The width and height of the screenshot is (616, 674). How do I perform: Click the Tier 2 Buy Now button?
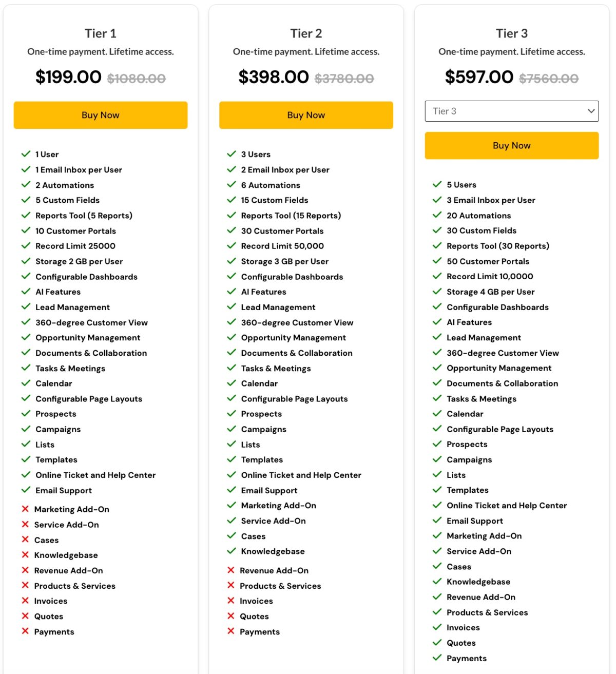coord(306,115)
